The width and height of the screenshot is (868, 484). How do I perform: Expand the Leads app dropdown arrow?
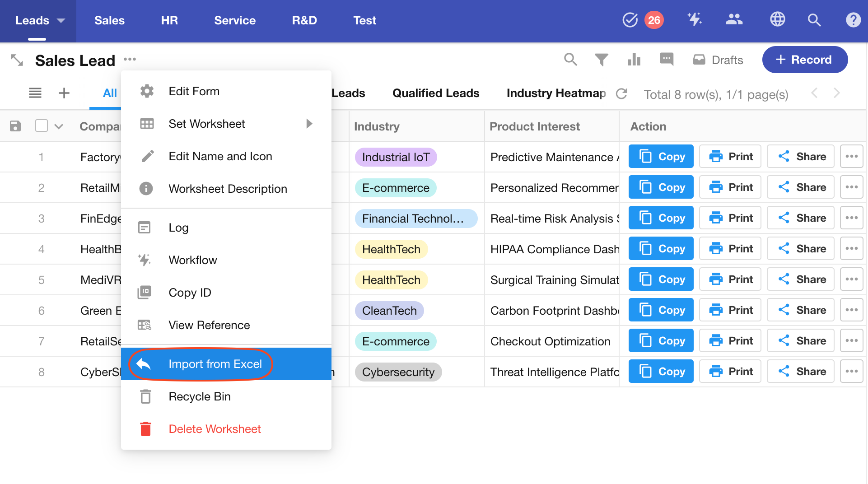pyautogui.click(x=61, y=21)
